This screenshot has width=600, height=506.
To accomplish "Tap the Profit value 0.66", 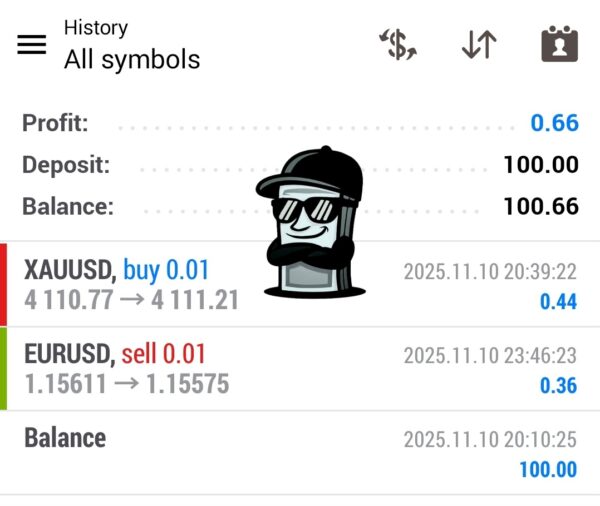I will tap(554, 123).
